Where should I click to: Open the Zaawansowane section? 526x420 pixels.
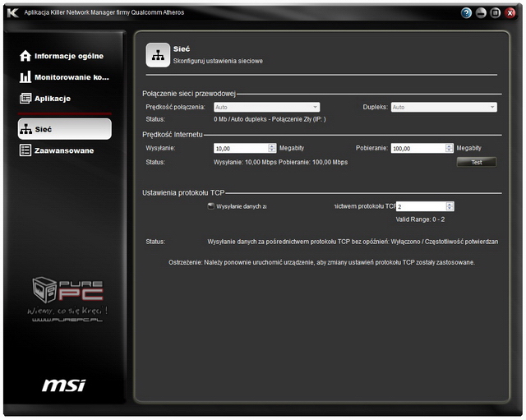[57, 150]
